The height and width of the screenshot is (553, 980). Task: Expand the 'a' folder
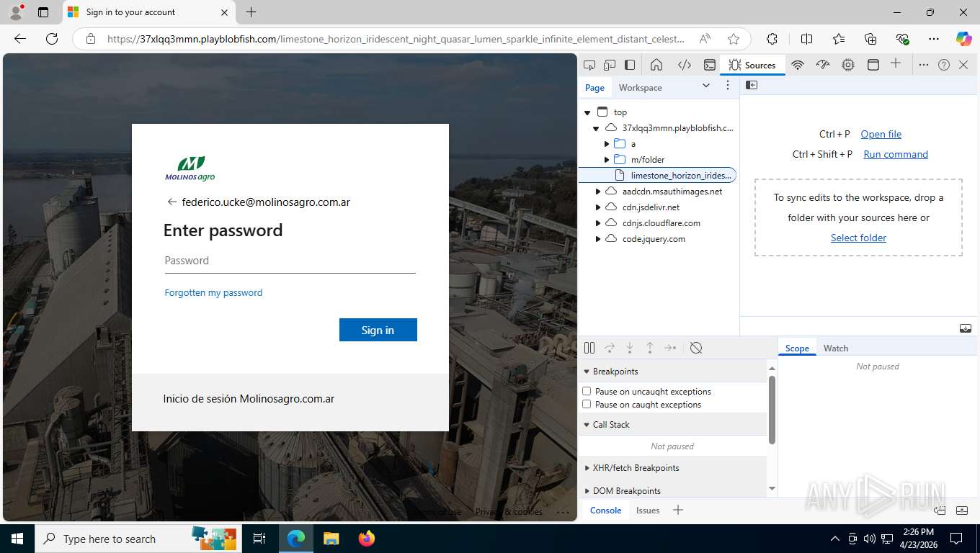607,144
